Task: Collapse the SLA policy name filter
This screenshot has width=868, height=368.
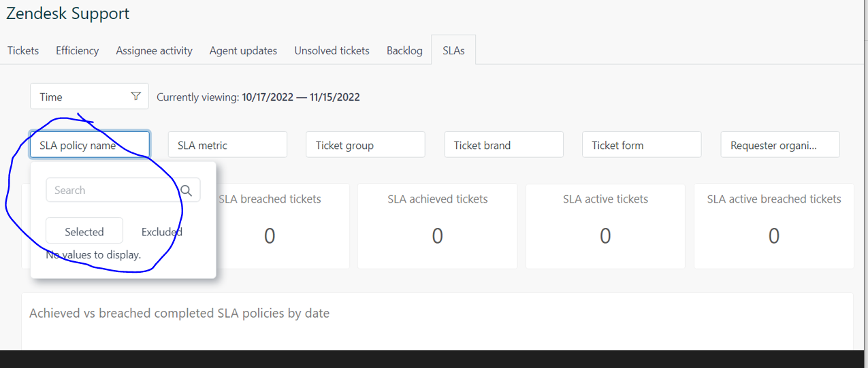Action: (89, 145)
